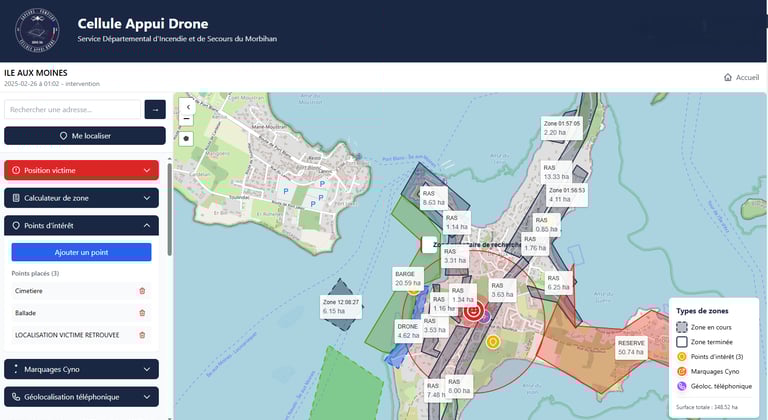Viewport: 768px width, 420px height.
Task: Open the BARGE 20.59 ha zone label
Action: [408, 278]
